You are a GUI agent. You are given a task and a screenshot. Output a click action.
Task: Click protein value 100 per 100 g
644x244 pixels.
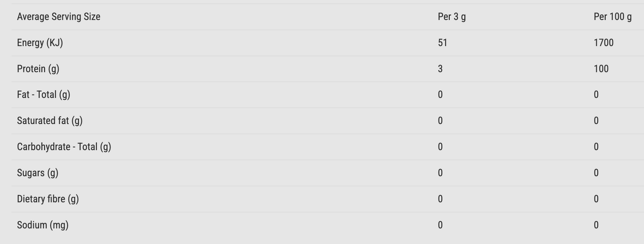tap(601, 69)
